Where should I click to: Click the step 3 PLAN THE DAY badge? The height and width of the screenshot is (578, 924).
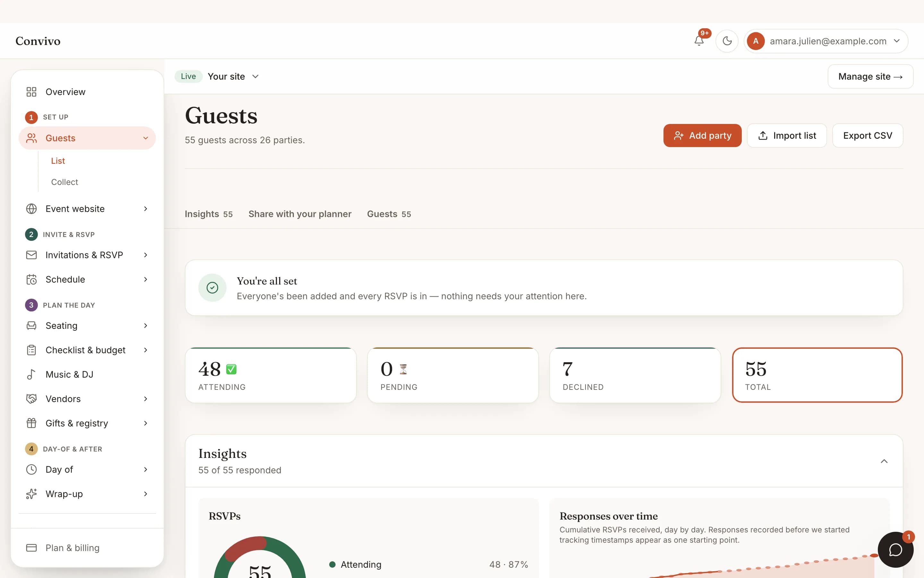pos(31,305)
